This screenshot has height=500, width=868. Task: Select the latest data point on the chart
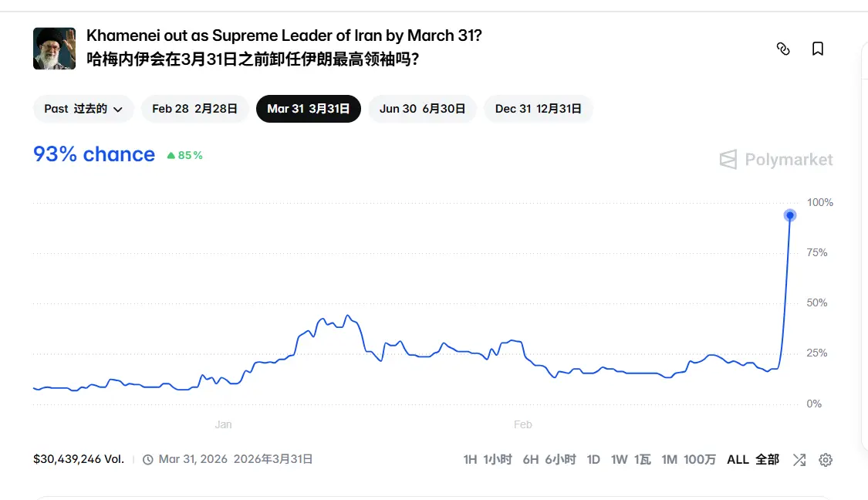pyautogui.click(x=789, y=215)
